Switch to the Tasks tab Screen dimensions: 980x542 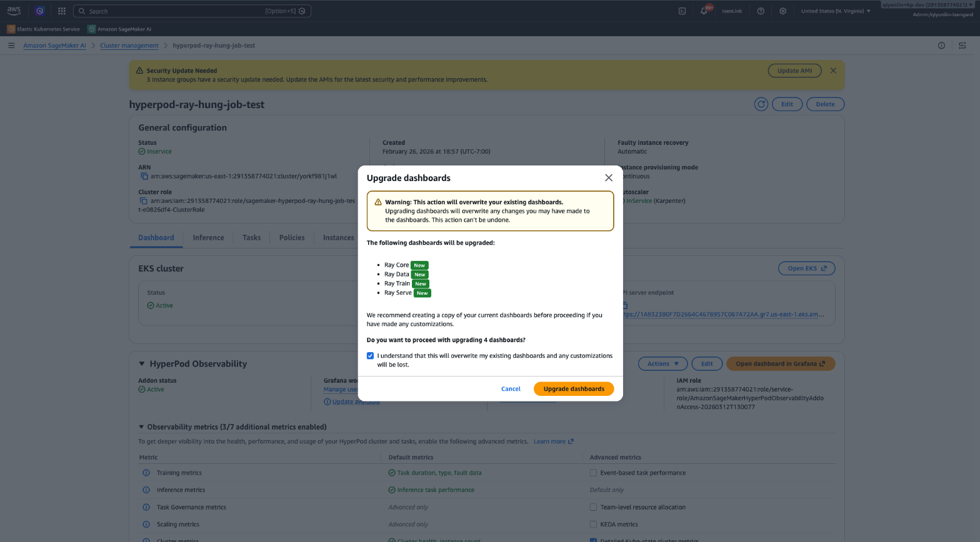tap(251, 237)
